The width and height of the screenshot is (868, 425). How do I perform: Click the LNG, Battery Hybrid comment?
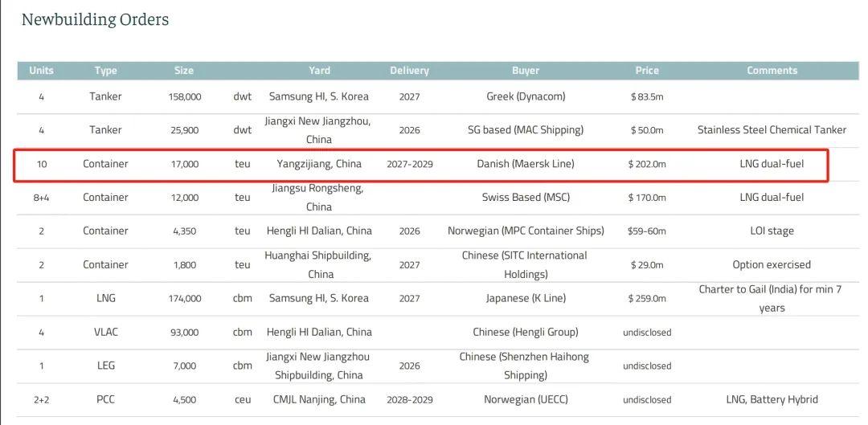(x=772, y=399)
